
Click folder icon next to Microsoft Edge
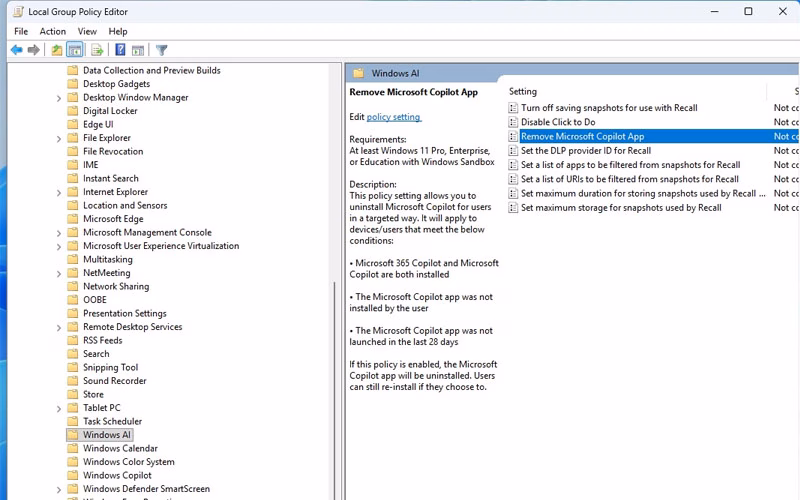[x=73, y=219]
